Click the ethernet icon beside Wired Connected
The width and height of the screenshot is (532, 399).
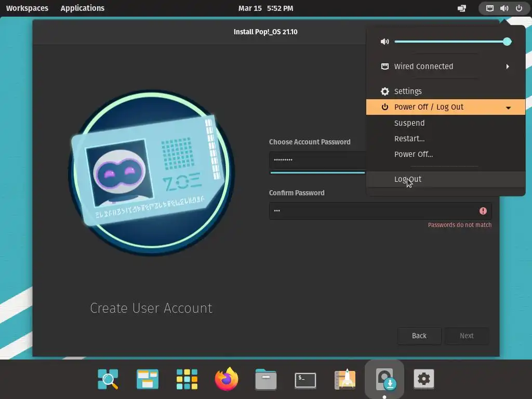click(x=385, y=66)
